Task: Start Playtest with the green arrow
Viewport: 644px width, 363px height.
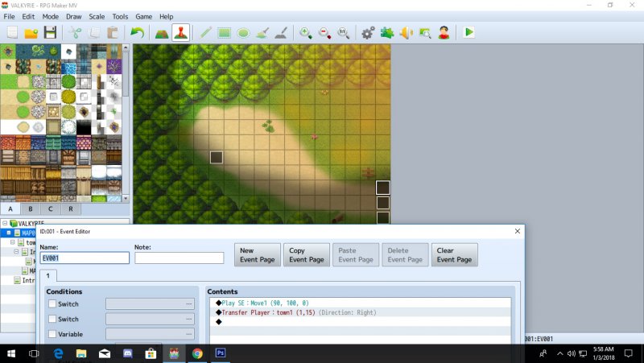Action: click(469, 32)
